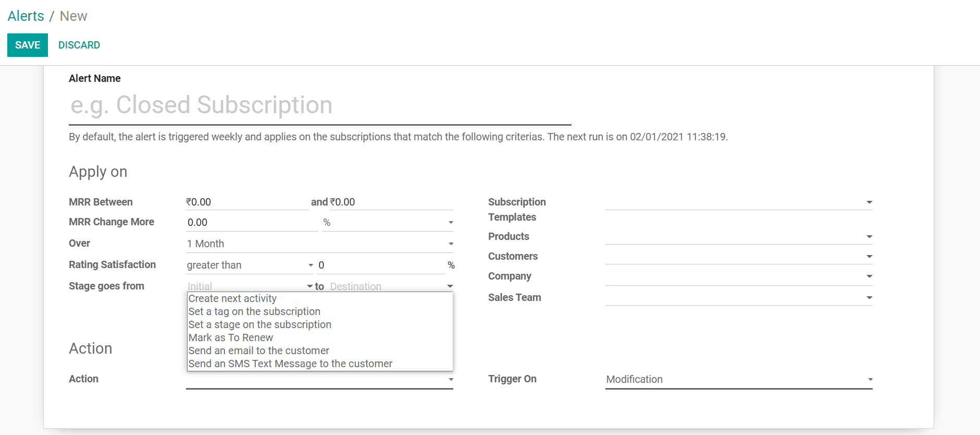Click the DISCARD button
The width and height of the screenshot is (980, 435).
point(79,45)
